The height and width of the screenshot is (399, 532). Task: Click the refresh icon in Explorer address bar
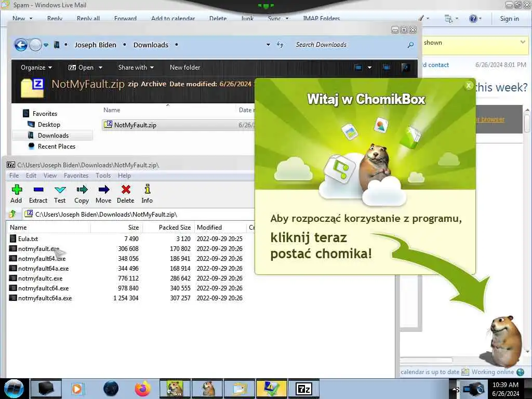[280, 45]
